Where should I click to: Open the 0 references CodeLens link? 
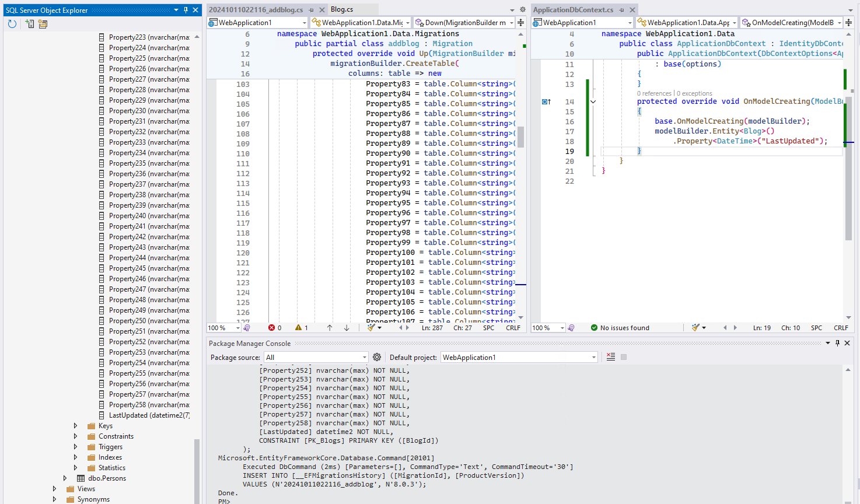[x=654, y=93]
